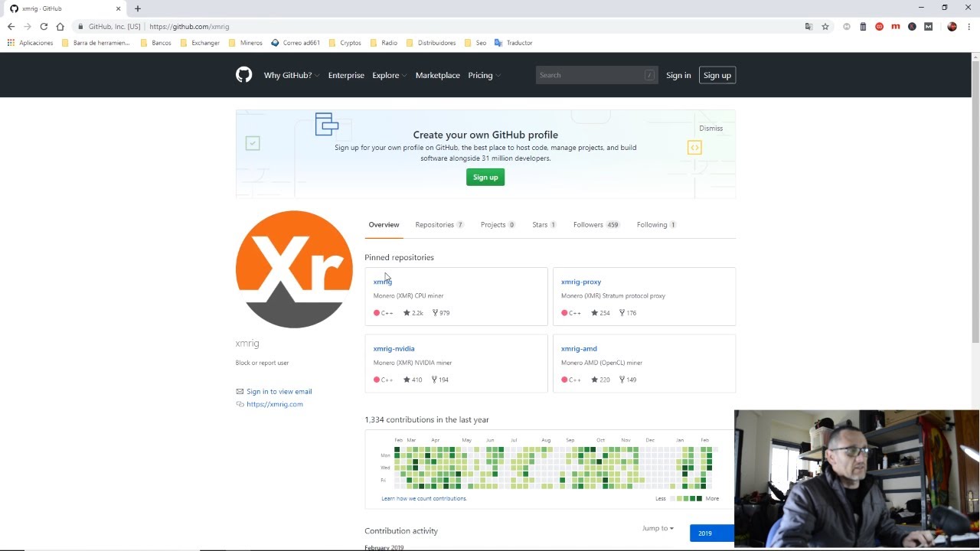Viewport: 980px width, 551px height.
Task: Click Sign in in header
Action: 678,75
